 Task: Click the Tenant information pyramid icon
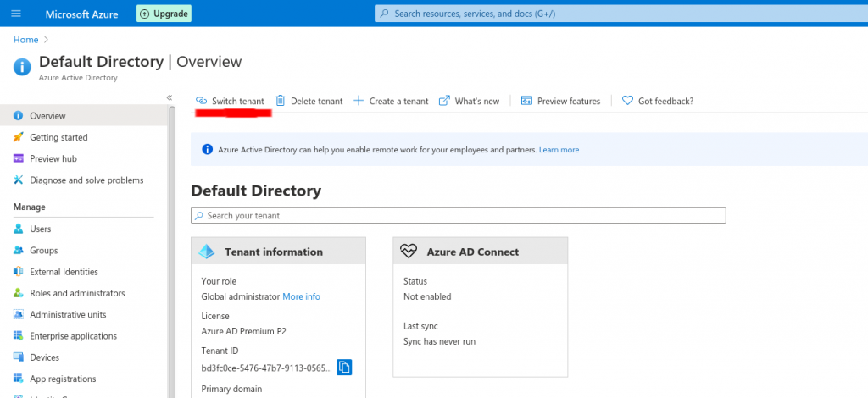(207, 252)
